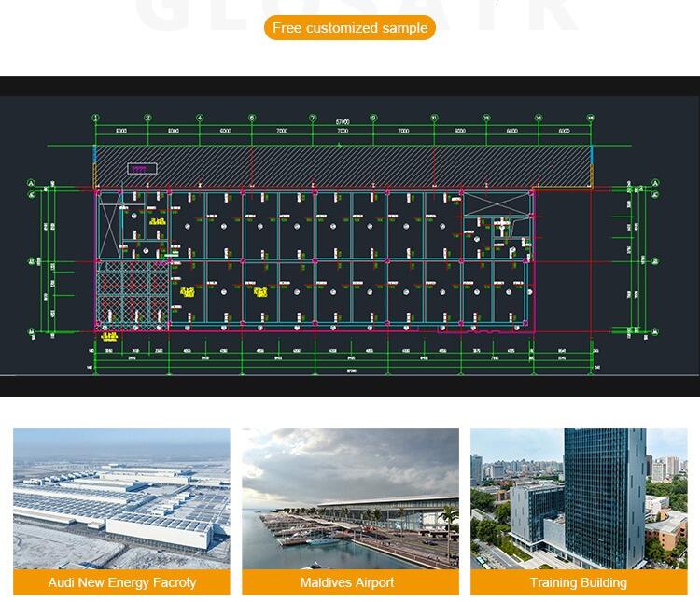
Task: Open the CAD floor plan drawing image
Action: coord(350,236)
